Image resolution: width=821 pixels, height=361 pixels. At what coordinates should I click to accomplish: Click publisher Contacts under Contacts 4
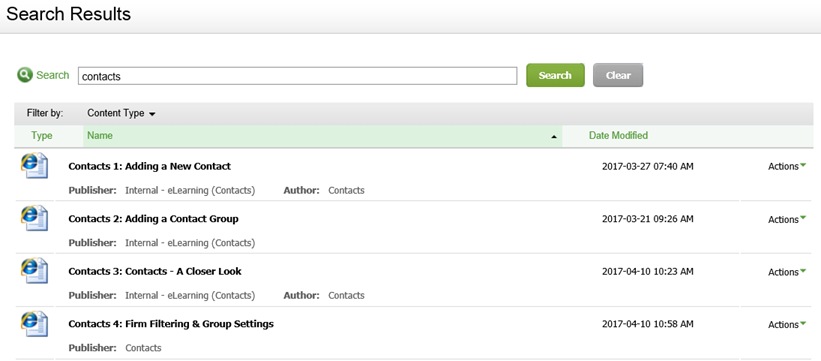click(143, 348)
